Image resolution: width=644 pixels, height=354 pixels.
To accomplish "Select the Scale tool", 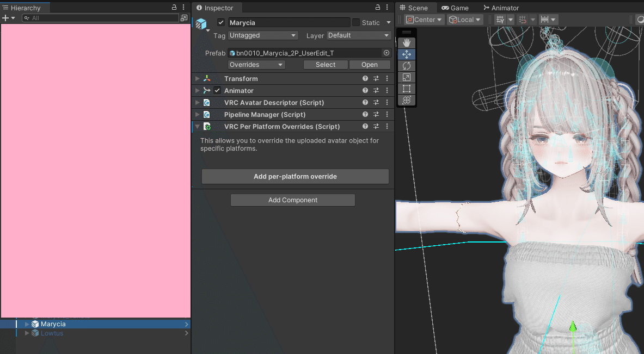I will point(406,77).
